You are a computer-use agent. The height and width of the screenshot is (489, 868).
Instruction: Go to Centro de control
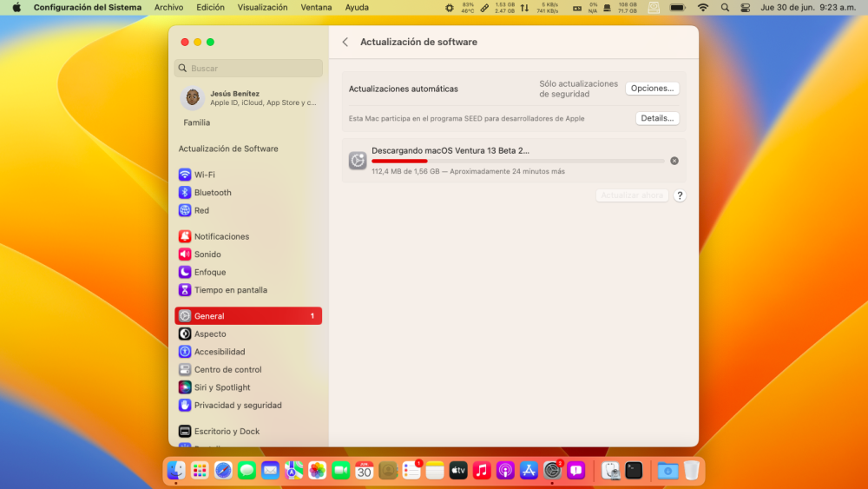[x=248, y=369]
